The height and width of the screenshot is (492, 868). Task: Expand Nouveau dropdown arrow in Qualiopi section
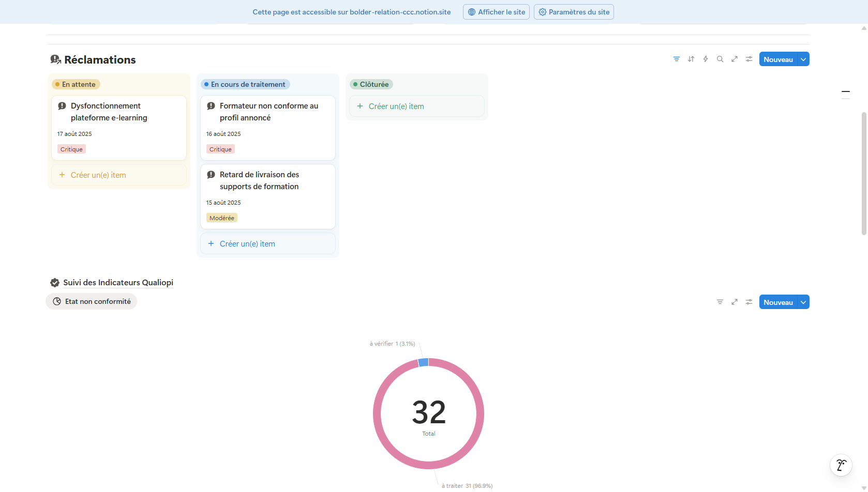point(803,302)
